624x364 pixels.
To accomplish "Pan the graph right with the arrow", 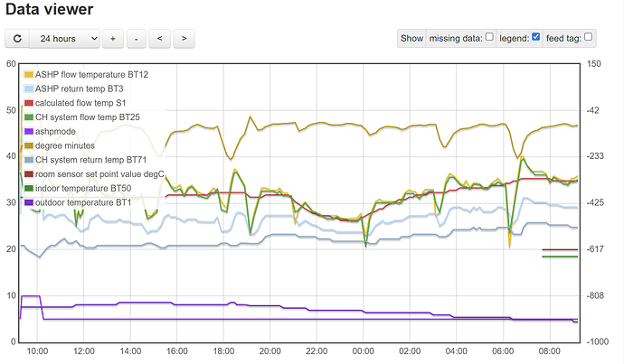I will click(184, 39).
